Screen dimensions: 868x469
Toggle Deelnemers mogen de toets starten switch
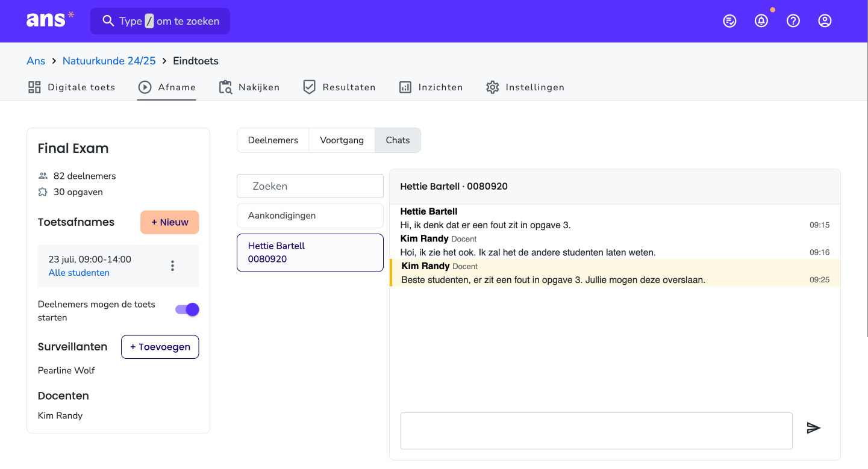(187, 309)
